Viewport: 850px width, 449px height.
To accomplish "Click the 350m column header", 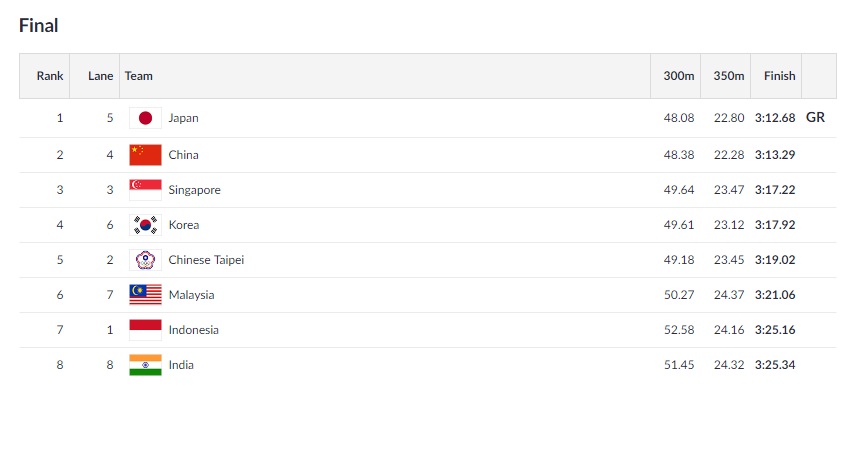I will (729, 76).
